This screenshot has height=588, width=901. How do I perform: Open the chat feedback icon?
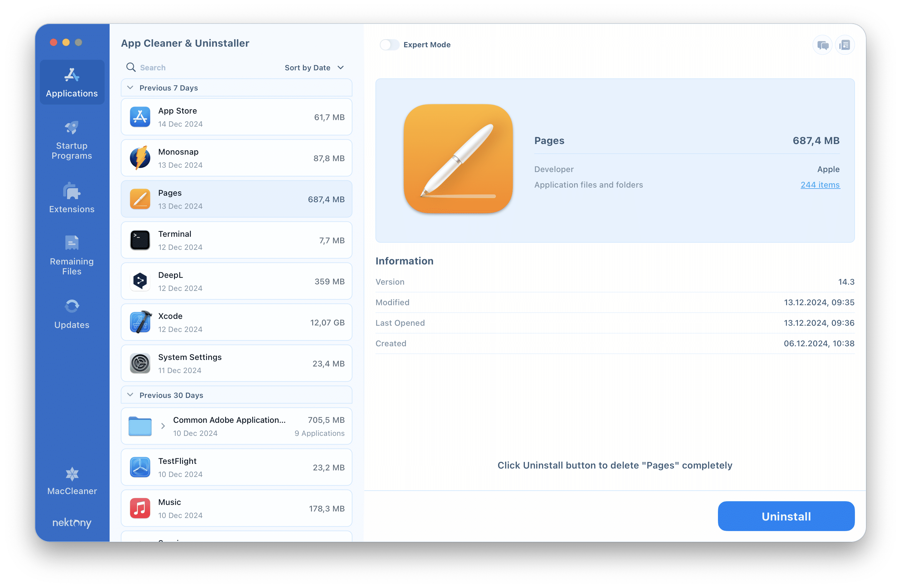click(822, 45)
